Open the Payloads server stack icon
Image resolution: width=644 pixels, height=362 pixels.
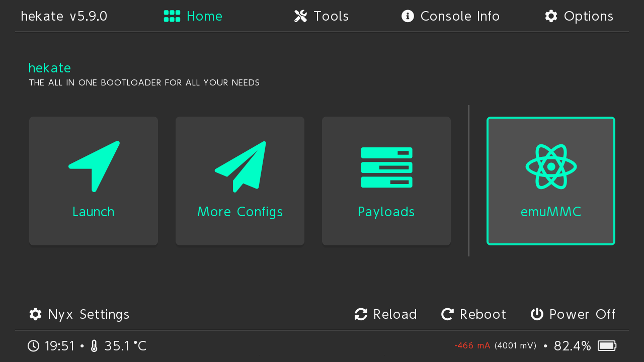386,167
